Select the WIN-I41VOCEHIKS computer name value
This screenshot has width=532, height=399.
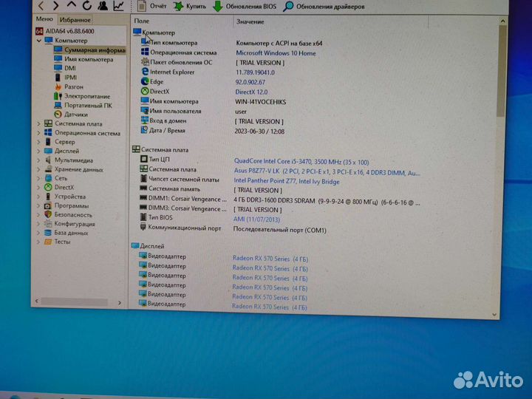point(260,102)
